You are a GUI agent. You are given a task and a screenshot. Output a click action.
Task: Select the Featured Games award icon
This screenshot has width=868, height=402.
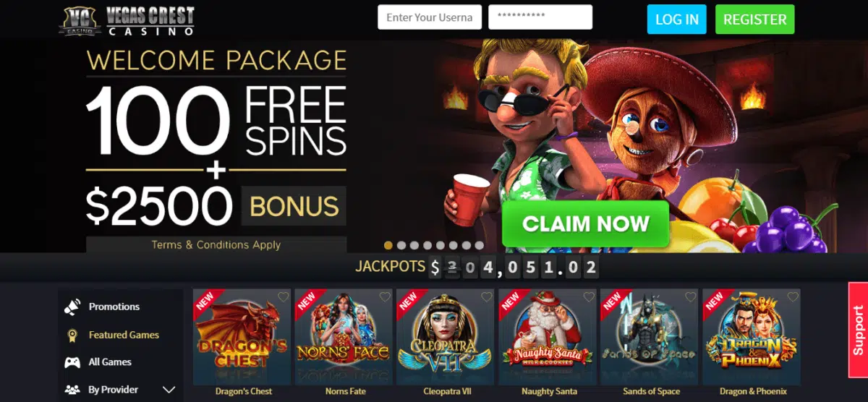[72, 335]
